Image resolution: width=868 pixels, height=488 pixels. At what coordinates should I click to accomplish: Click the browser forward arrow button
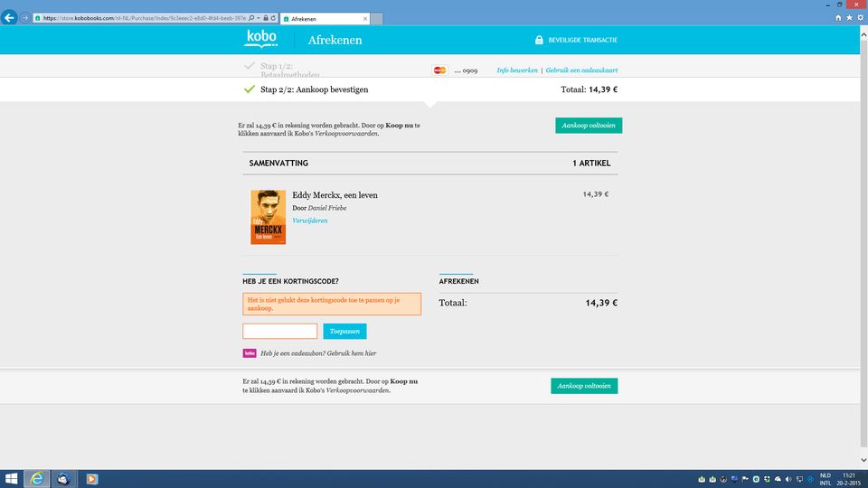(25, 18)
